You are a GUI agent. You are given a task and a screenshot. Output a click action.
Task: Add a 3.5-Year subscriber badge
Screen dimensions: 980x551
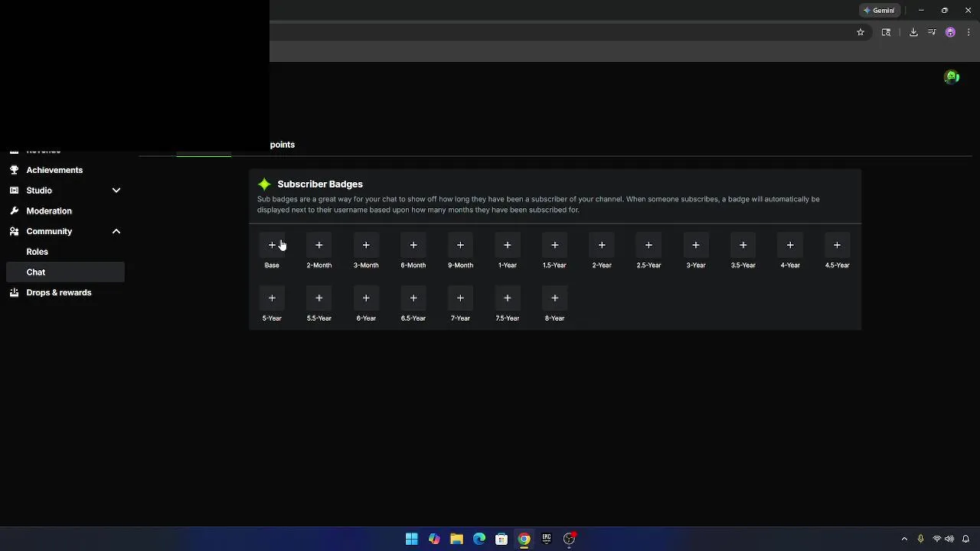point(743,245)
